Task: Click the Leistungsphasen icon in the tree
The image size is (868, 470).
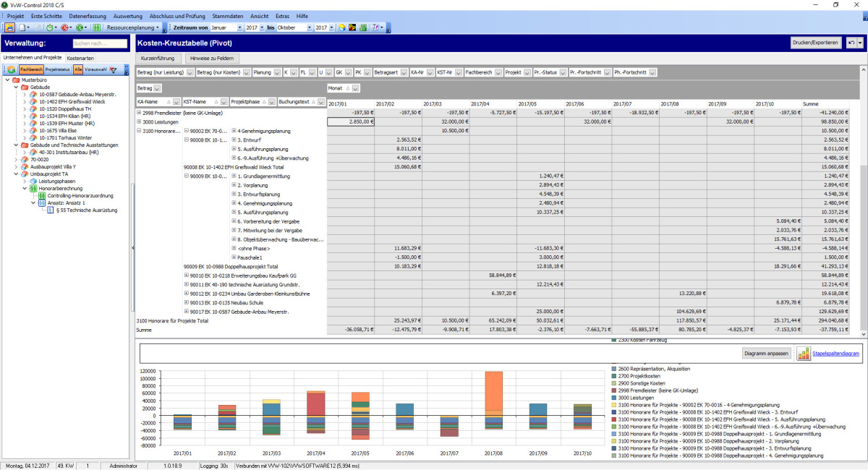Action: click(x=33, y=181)
